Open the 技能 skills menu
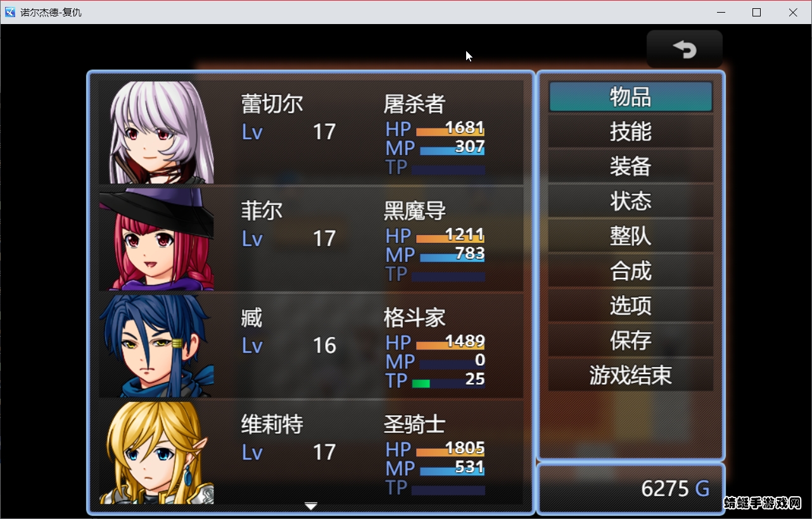Screen dimensions: 812x519 click(x=630, y=132)
